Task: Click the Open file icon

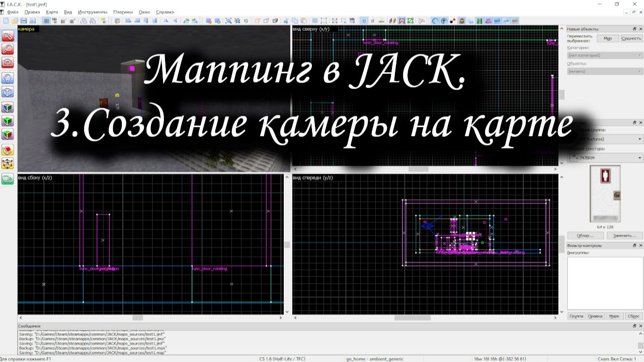Action: (x=15, y=21)
